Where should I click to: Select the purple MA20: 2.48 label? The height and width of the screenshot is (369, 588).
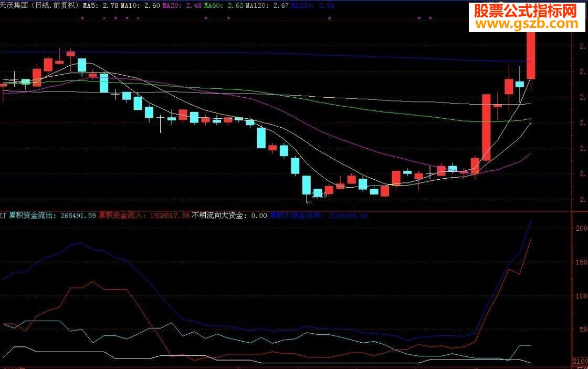[x=182, y=6]
